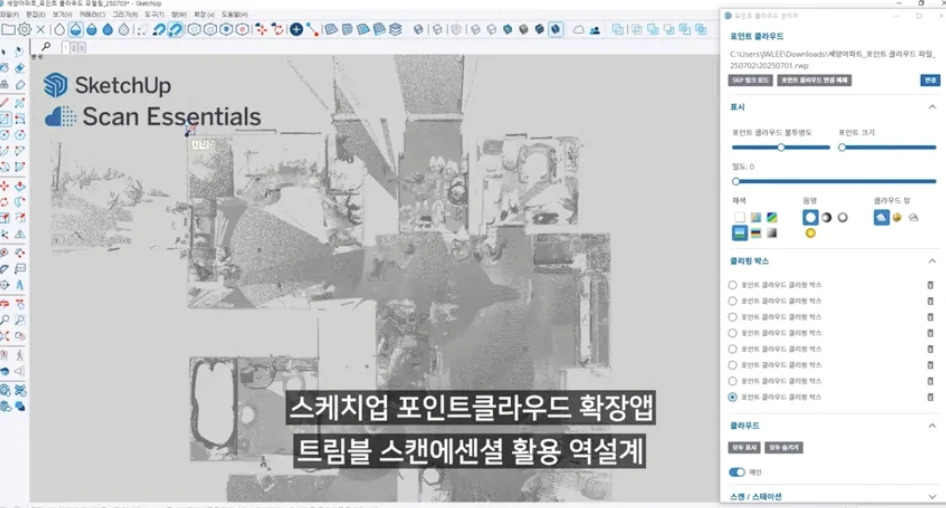
Task: Collapse the 표시 section
Action: coord(932,107)
